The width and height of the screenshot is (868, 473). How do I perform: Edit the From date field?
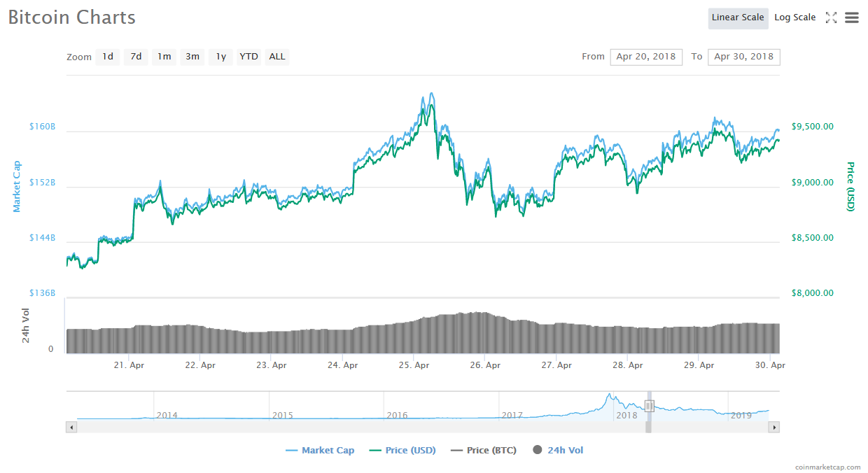[x=646, y=57]
